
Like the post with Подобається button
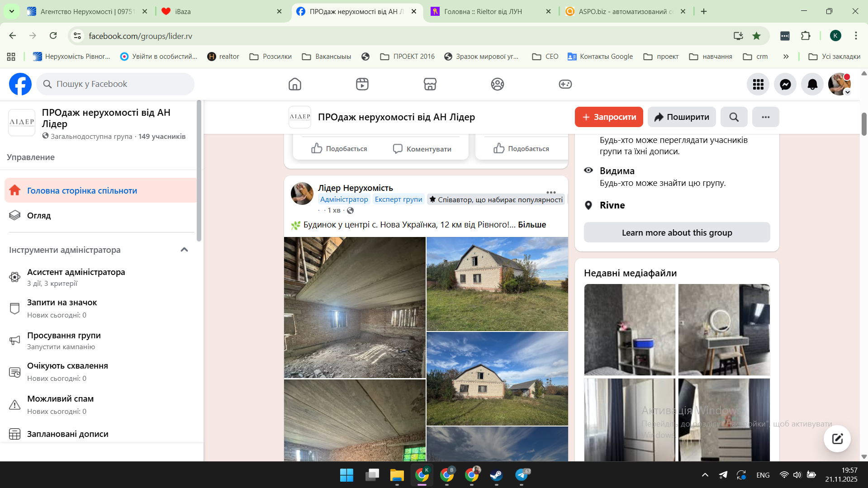(x=339, y=149)
